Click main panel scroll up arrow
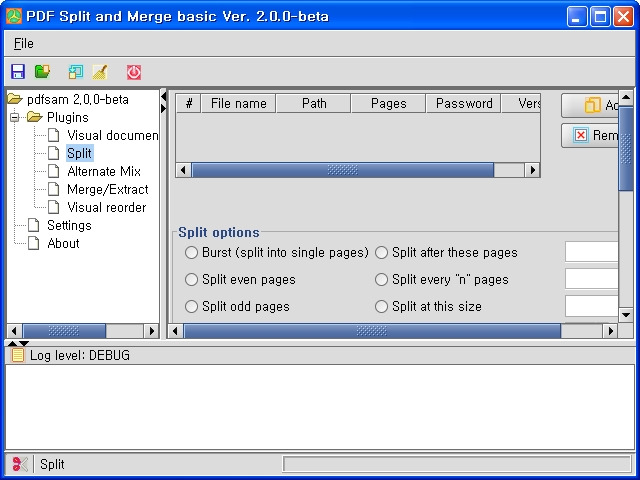 pos(626,98)
